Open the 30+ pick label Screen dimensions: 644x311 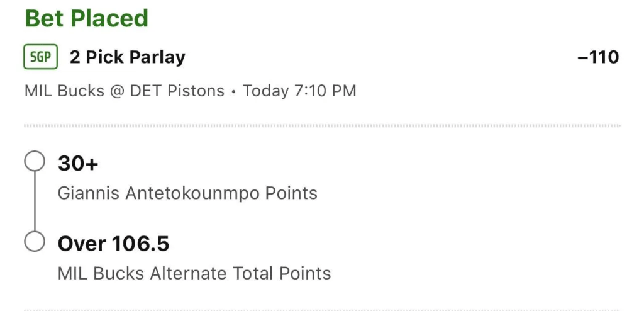pos(78,164)
